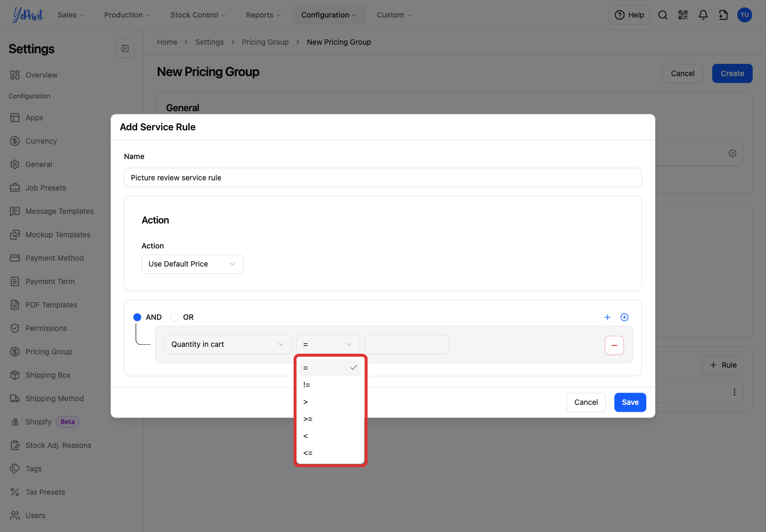Collapse the Settings sidebar panel
Screen dimensions: 766x532
(125, 48)
